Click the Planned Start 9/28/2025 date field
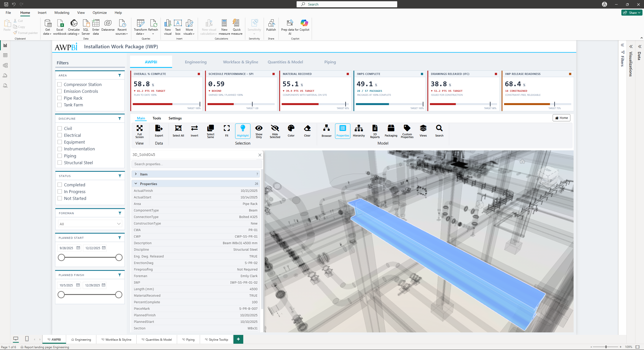Image resolution: width=644 pixels, height=350 pixels. click(69, 248)
